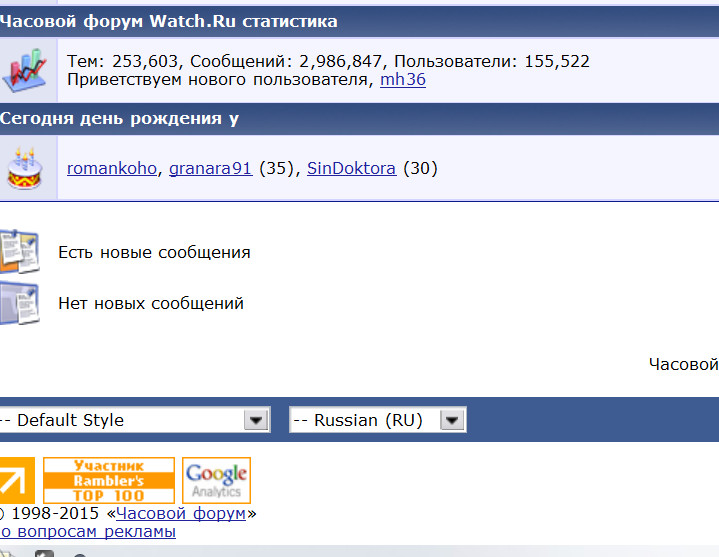Click the Часовой text at right edge
The height and width of the screenshot is (557, 719).
coord(683,364)
